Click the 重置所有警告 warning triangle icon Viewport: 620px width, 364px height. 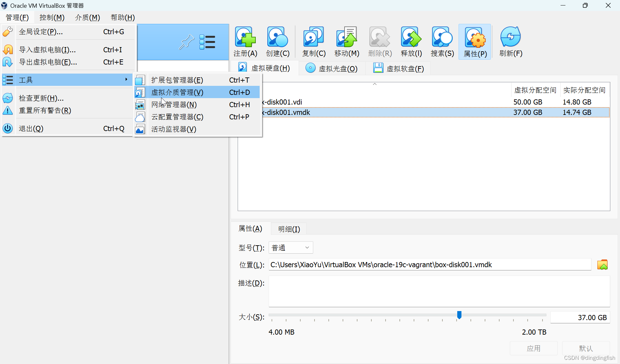point(8,110)
